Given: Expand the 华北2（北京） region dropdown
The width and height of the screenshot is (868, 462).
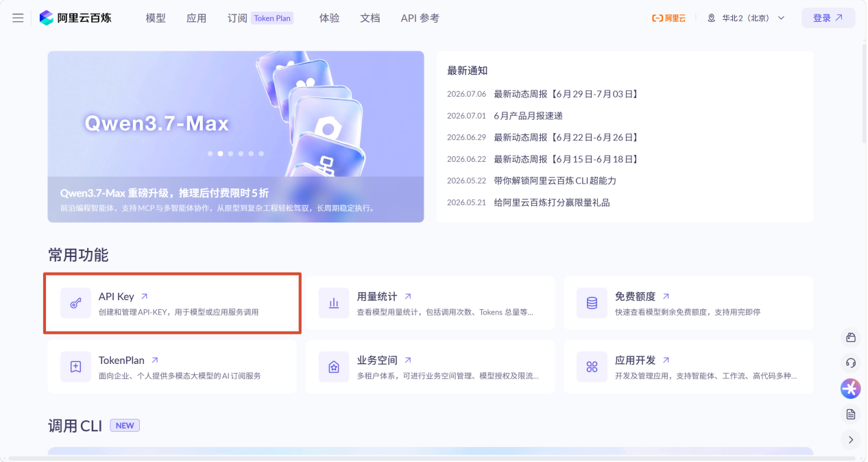Looking at the screenshot, I should pos(746,18).
